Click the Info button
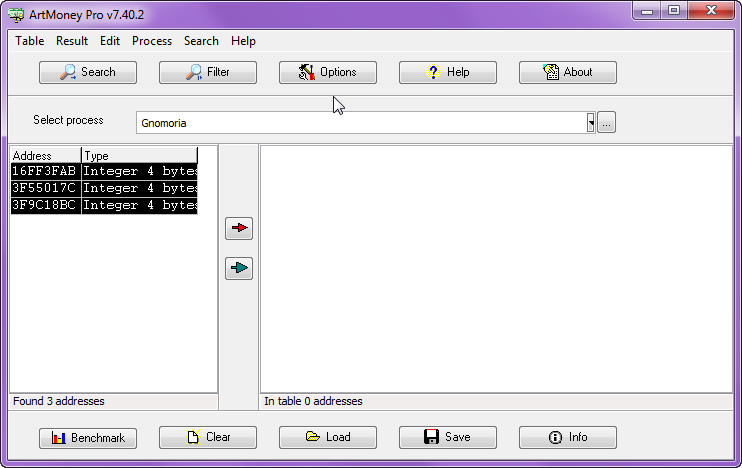The width and height of the screenshot is (742, 468). [x=568, y=437]
